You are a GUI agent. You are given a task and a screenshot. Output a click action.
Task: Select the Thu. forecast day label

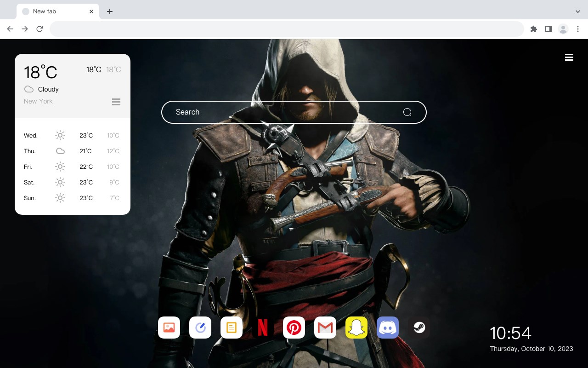click(x=30, y=151)
